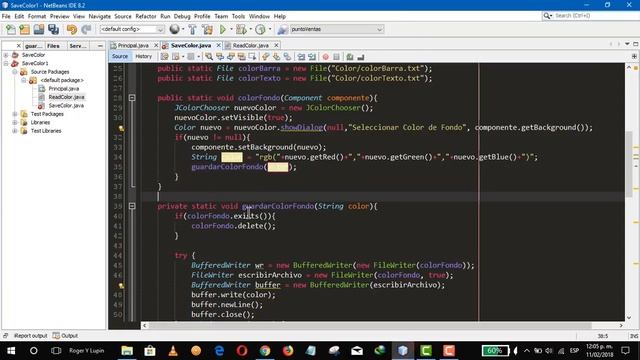Click the editor horizontal scrollbar
The image size is (640, 360).
(x=370, y=325)
